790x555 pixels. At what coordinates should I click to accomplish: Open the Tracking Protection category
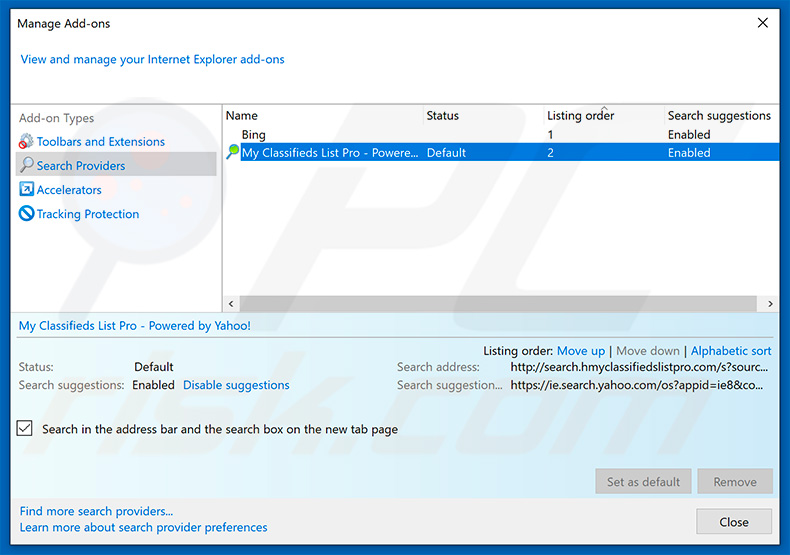click(88, 214)
